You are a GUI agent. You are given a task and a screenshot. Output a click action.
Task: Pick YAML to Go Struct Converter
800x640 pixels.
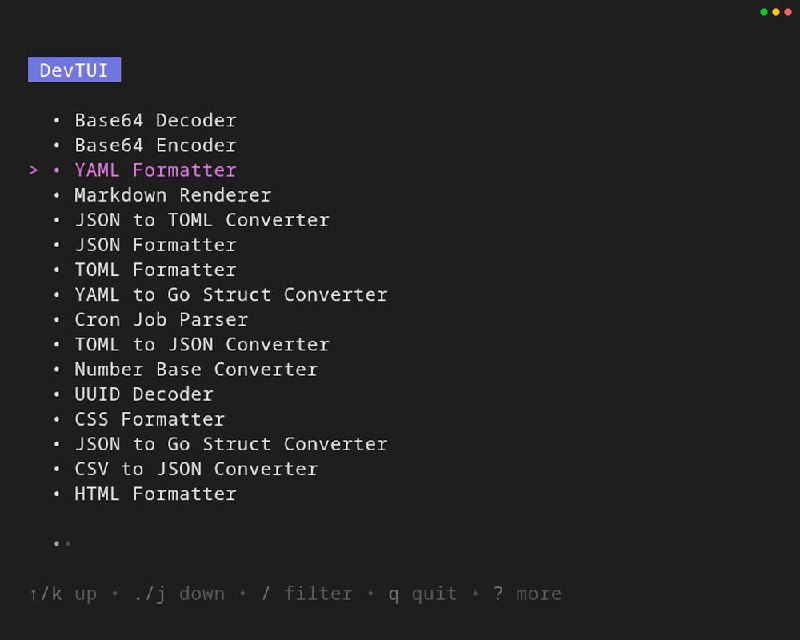(x=230, y=295)
